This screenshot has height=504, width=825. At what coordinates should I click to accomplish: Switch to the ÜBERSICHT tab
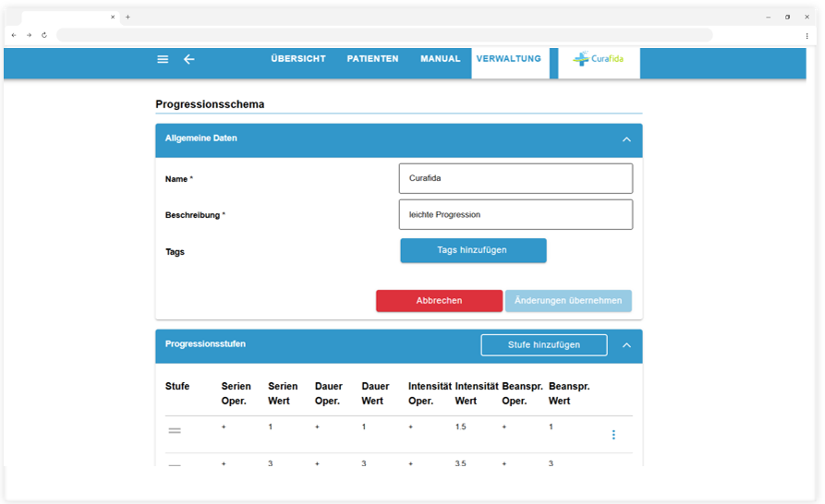tap(298, 59)
